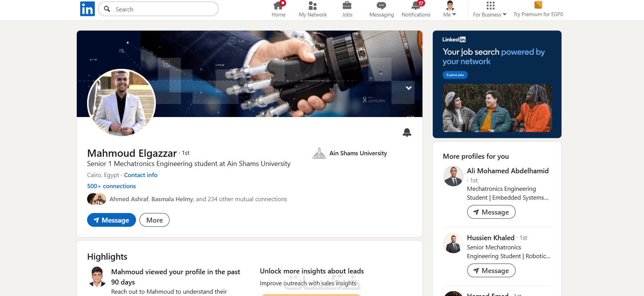Click Hussien Khaled's avatar
This screenshot has width=644, height=296.
coord(453,243)
